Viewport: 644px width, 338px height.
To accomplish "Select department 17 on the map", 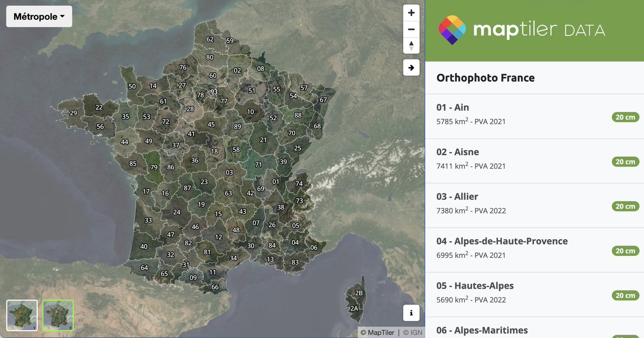I will pos(146,192).
